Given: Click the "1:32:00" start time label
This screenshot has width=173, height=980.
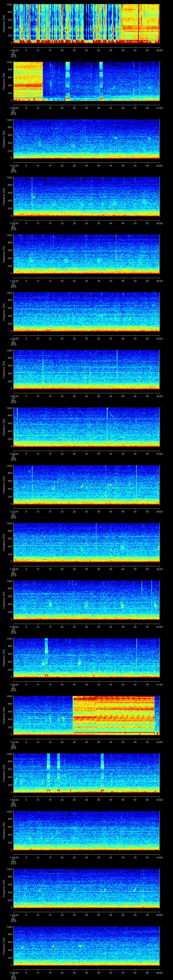Looking at the screenshot, I should coord(14,223).
